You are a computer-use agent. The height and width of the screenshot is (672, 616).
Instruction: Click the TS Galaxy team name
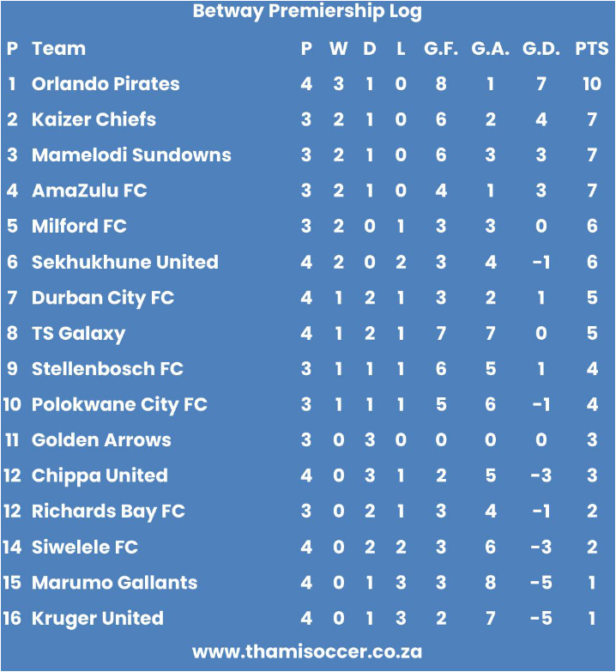(x=78, y=334)
